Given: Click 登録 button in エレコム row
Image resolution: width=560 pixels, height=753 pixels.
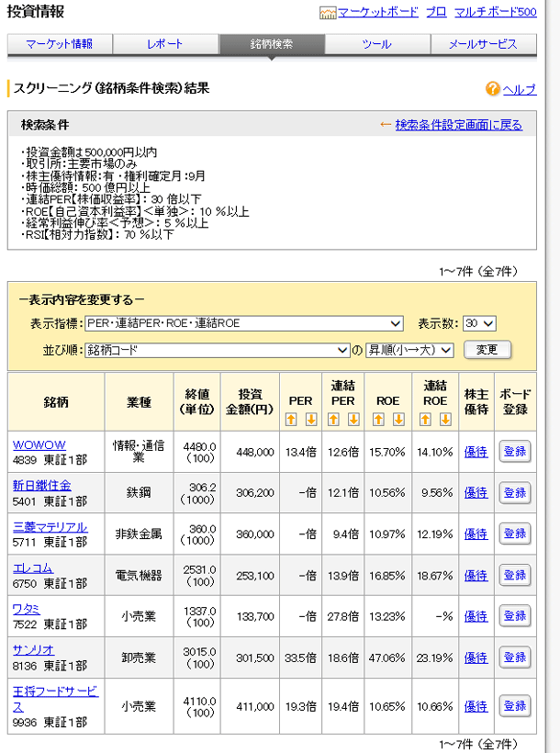Looking at the screenshot, I should [515, 575].
